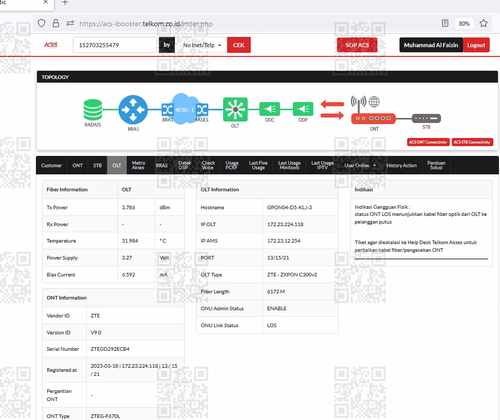Click Fiber Length value 6172 M
Image resolution: width=500 pixels, height=420 pixels.
(x=276, y=292)
